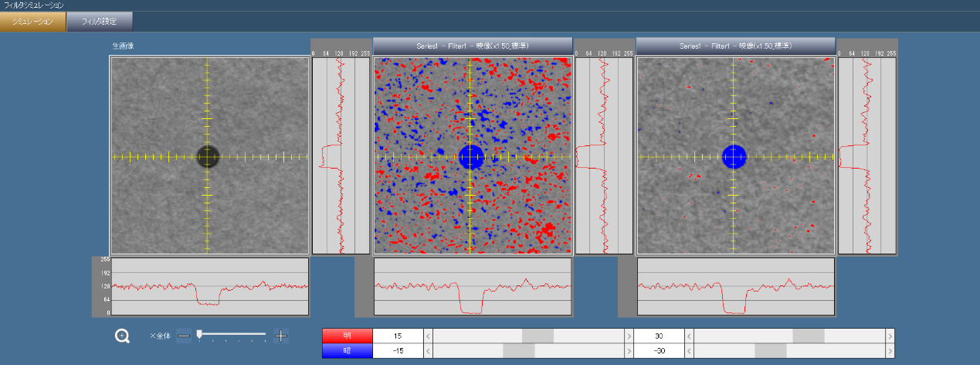This screenshot has width=980, height=365.
Task: Switch to the シミュレーション tab
Action: coord(32,22)
